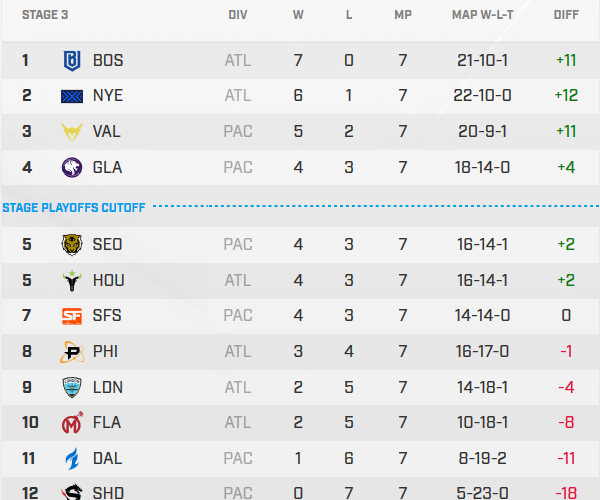Open the BOS team name link
The height and width of the screenshot is (500, 600).
tap(108, 60)
